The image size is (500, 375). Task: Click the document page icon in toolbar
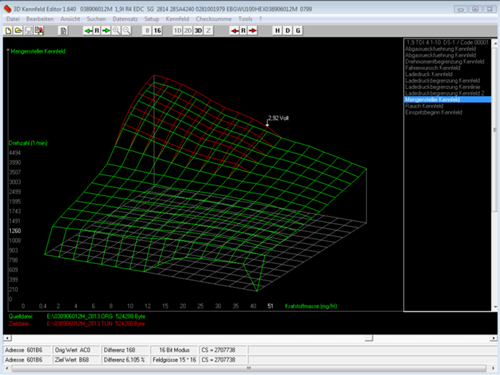(63, 31)
